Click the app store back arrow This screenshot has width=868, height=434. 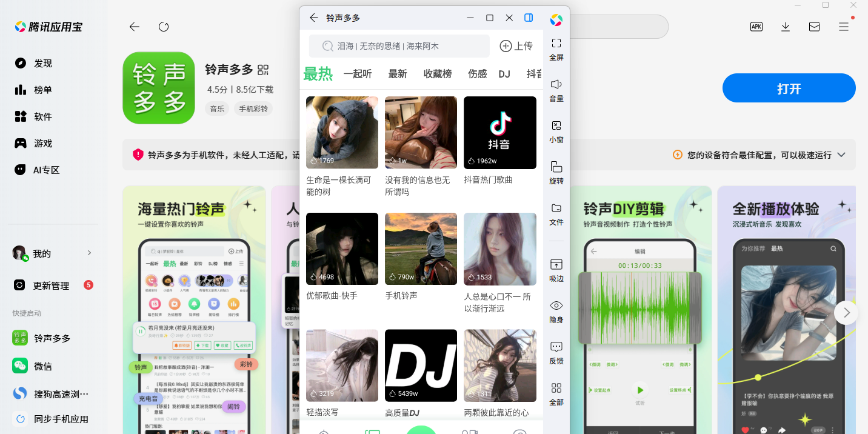[x=135, y=27]
